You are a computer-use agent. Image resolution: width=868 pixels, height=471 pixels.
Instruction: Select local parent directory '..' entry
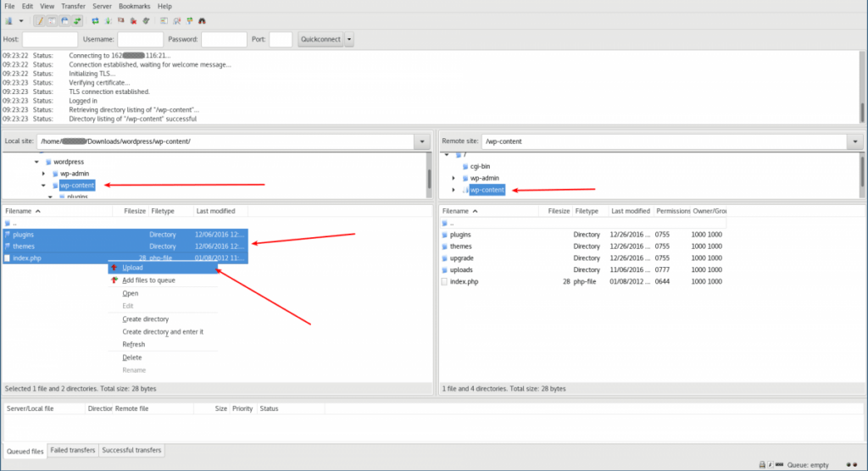[x=125, y=223]
